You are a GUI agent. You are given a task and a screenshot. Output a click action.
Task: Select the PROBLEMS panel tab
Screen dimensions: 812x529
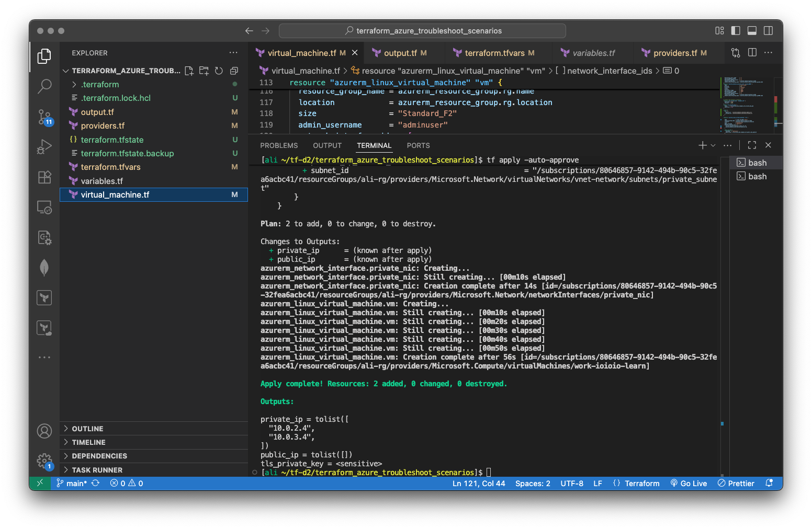[x=279, y=145]
